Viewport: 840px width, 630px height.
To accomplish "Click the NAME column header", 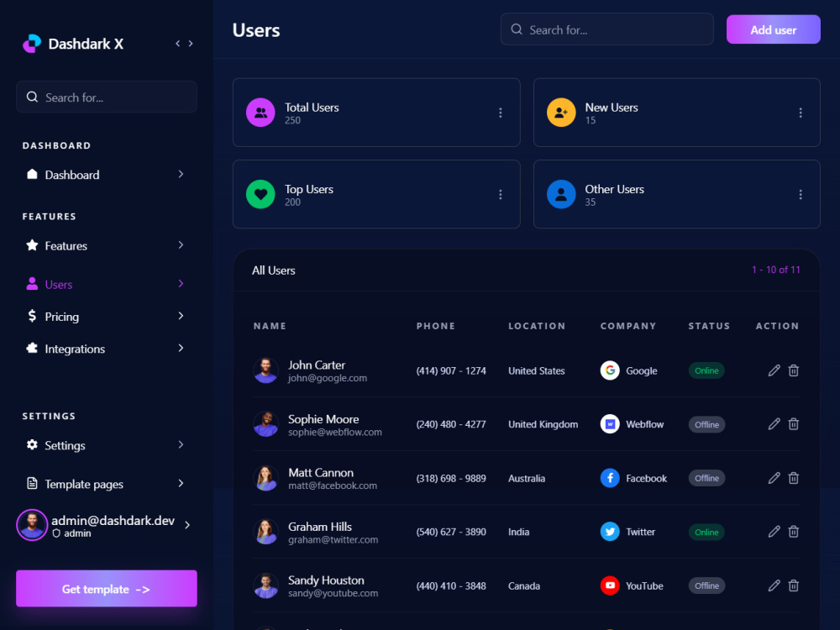I will pos(270,326).
